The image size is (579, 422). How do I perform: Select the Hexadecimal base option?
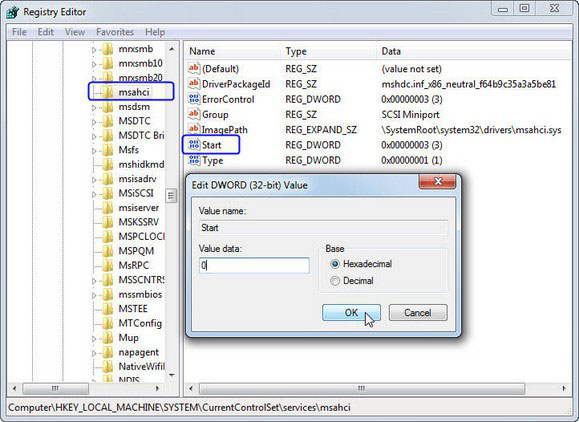coord(335,264)
